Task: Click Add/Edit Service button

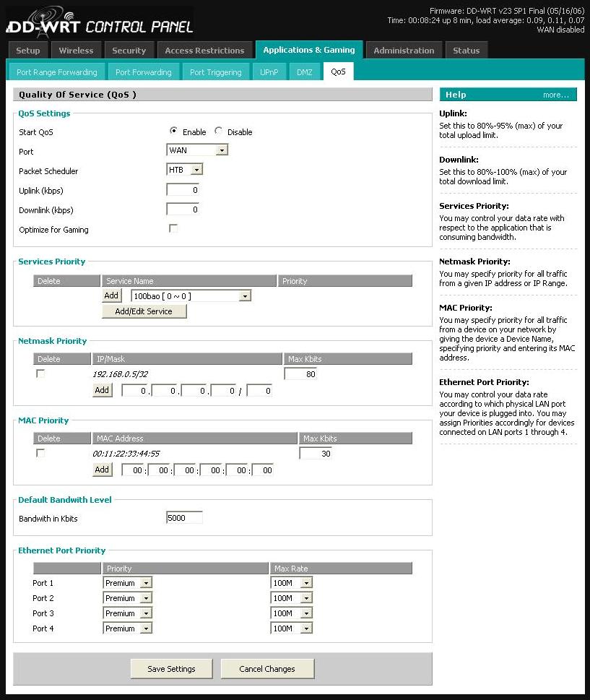Action: point(144,311)
